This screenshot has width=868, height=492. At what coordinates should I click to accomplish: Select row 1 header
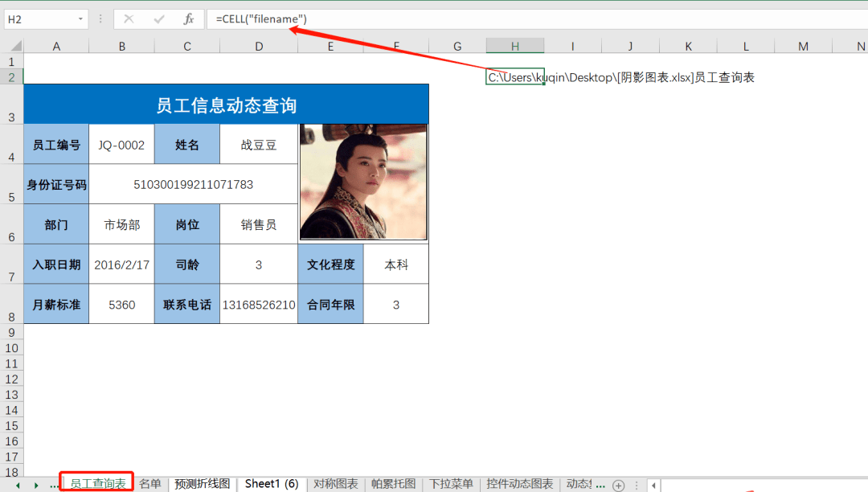pos(11,61)
